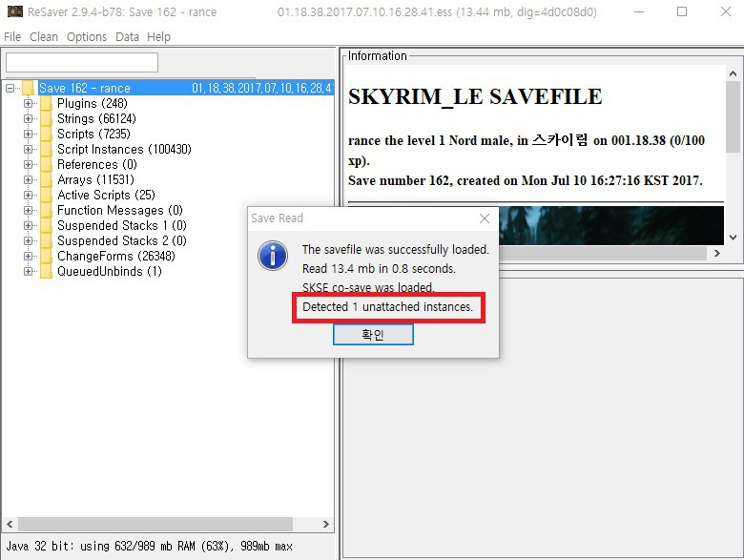This screenshot has height=560, width=744.
Task: Open the Options menu
Action: pos(87,37)
